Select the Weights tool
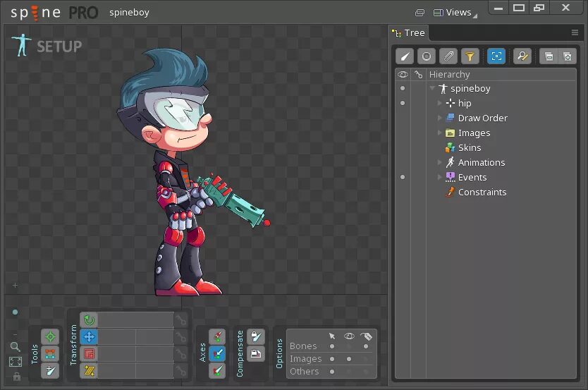This screenshot has width=588, height=390. pyautogui.click(x=50, y=353)
